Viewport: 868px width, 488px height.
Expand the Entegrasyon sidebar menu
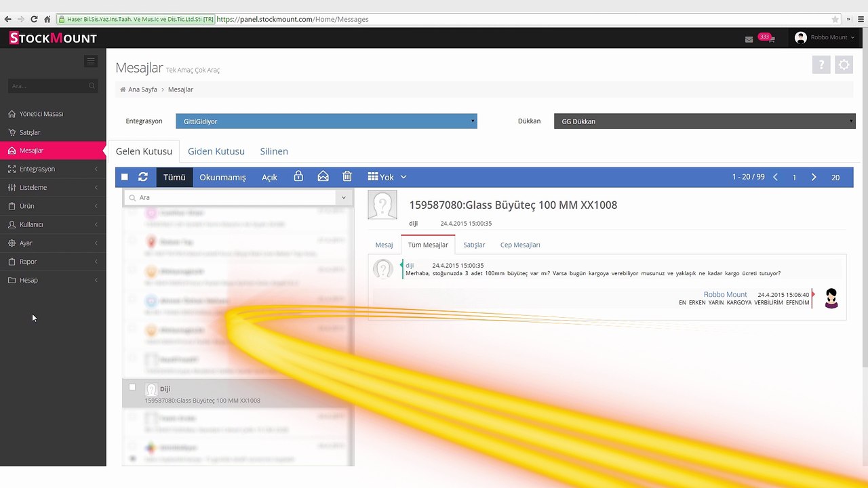pos(53,169)
